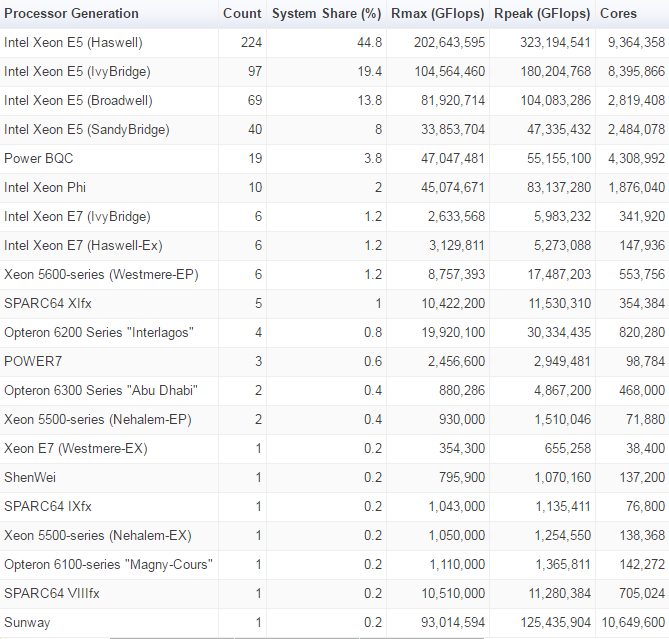Select Intel Xeon E7 (IvyBridge) row name
The height and width of the screenshot is (639, 669).
[77, 217]
